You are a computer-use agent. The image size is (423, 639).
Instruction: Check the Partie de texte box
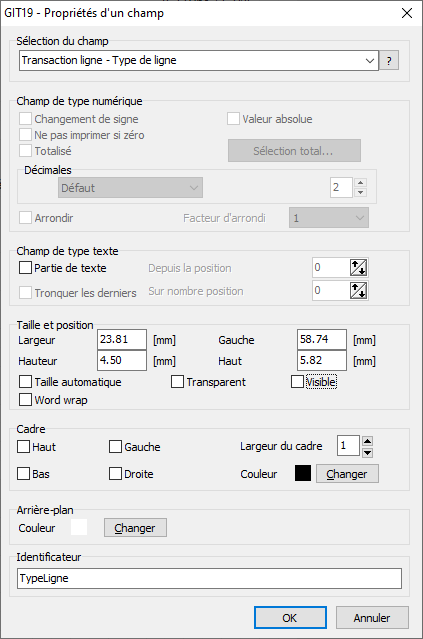pyautogui.click(x=25, y=268)
